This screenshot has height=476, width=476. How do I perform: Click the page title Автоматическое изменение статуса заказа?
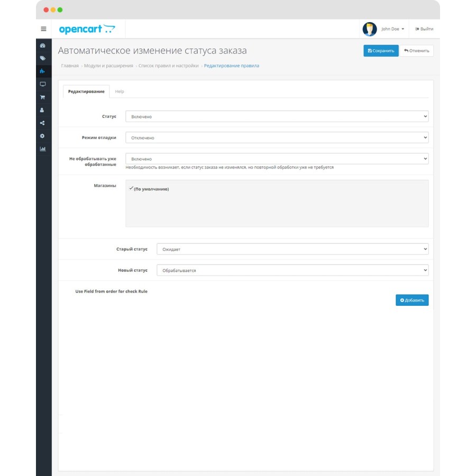[152, 50]
